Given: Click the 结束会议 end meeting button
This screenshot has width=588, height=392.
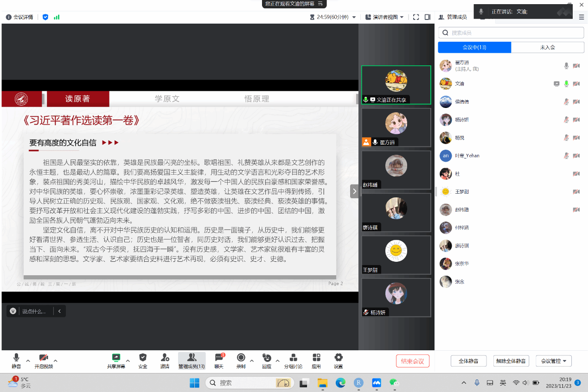Looking at the screenshot, I should click(412, 361).
